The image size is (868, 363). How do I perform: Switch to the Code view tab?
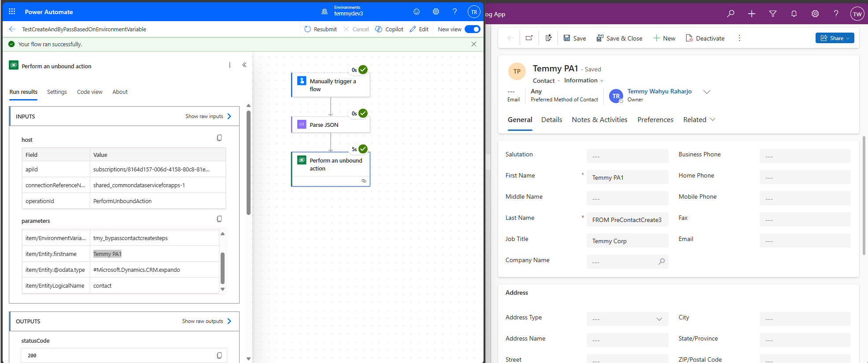(x=89, y=92)
